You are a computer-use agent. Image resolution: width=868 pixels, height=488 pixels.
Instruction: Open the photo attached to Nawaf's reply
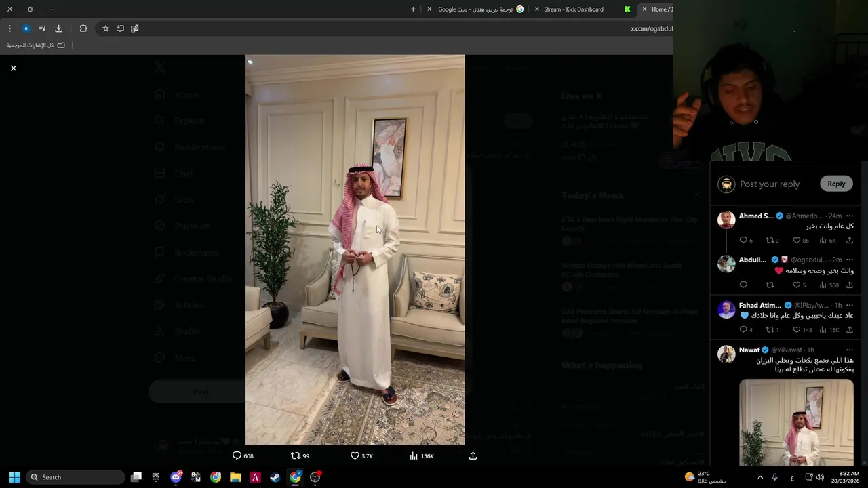tap(796, 422)
